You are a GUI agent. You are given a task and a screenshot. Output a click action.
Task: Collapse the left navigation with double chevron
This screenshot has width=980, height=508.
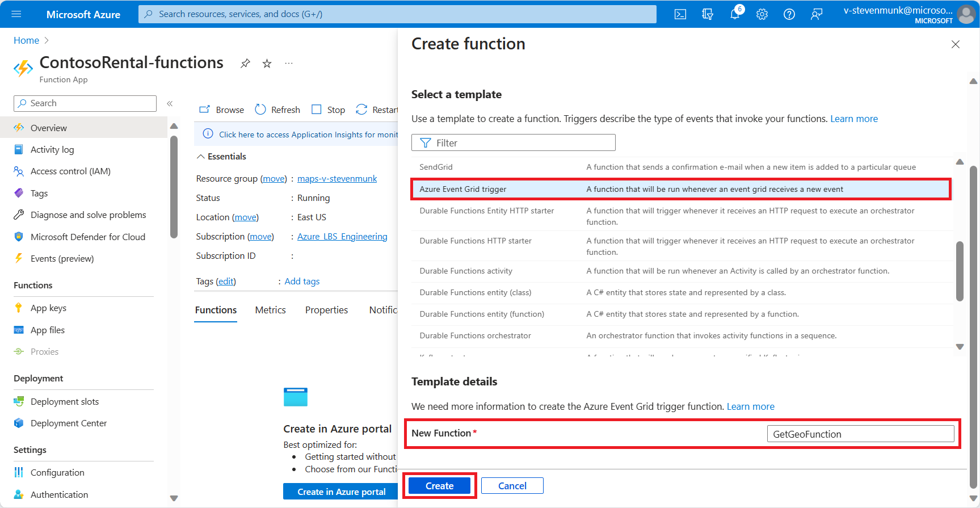tap(170, 103)
